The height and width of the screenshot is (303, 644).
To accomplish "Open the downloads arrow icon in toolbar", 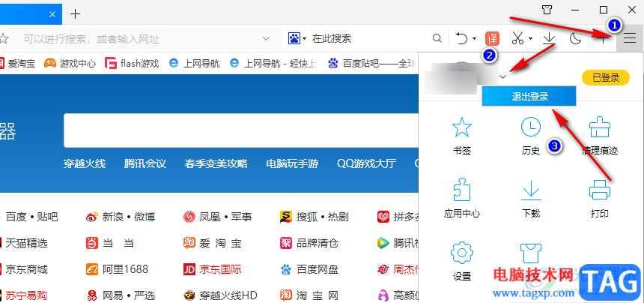I will point(549,39).
